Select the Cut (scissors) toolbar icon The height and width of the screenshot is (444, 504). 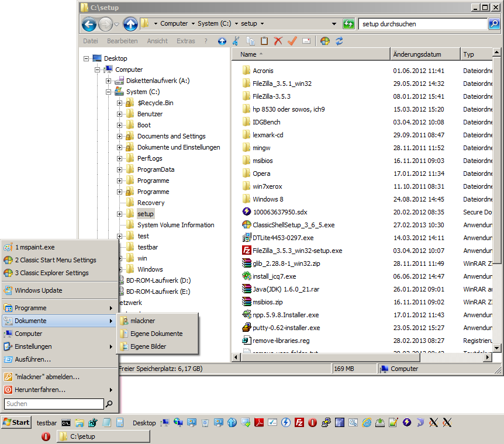point(236,41)
